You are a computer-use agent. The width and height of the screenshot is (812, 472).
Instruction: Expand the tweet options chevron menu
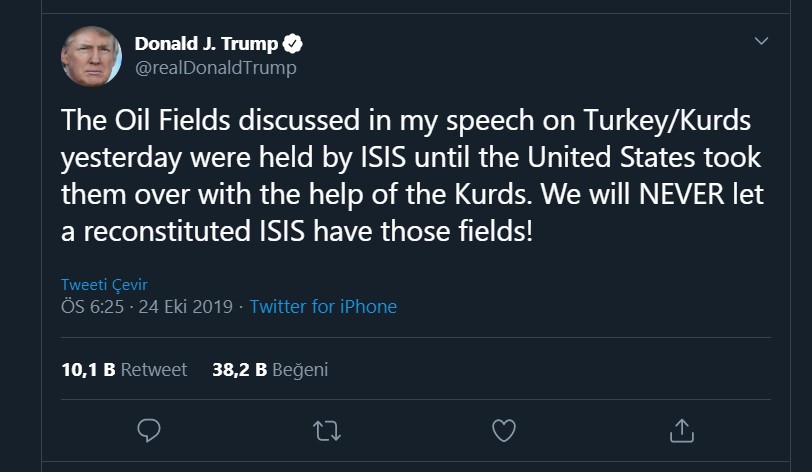pos(761,42)
